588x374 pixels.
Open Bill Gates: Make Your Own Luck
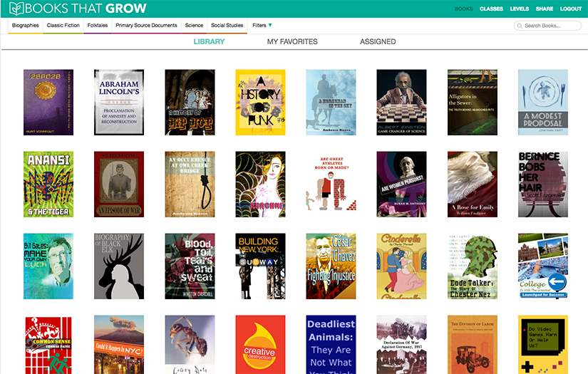(48, 266)
